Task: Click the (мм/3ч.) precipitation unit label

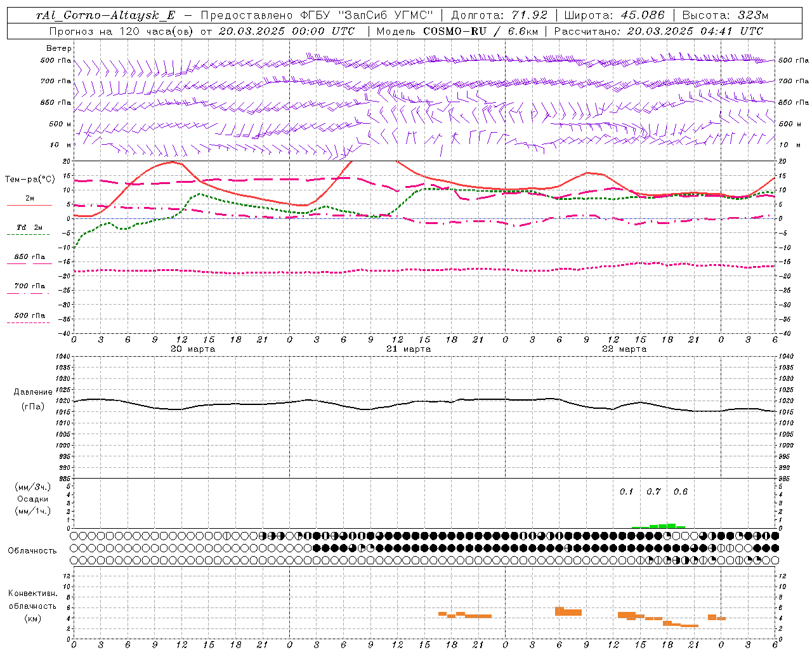Action: pyautogui.click(x=32, y=487)
